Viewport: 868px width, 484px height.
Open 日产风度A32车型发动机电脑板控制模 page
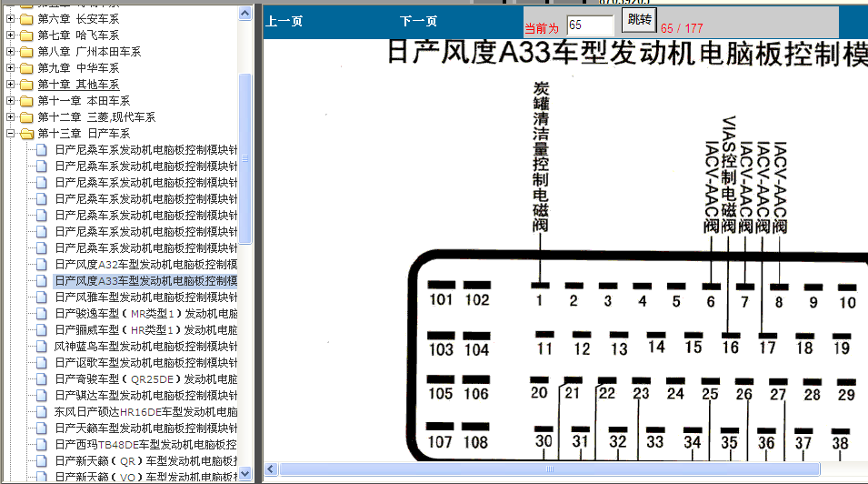(x=145, y=265)
